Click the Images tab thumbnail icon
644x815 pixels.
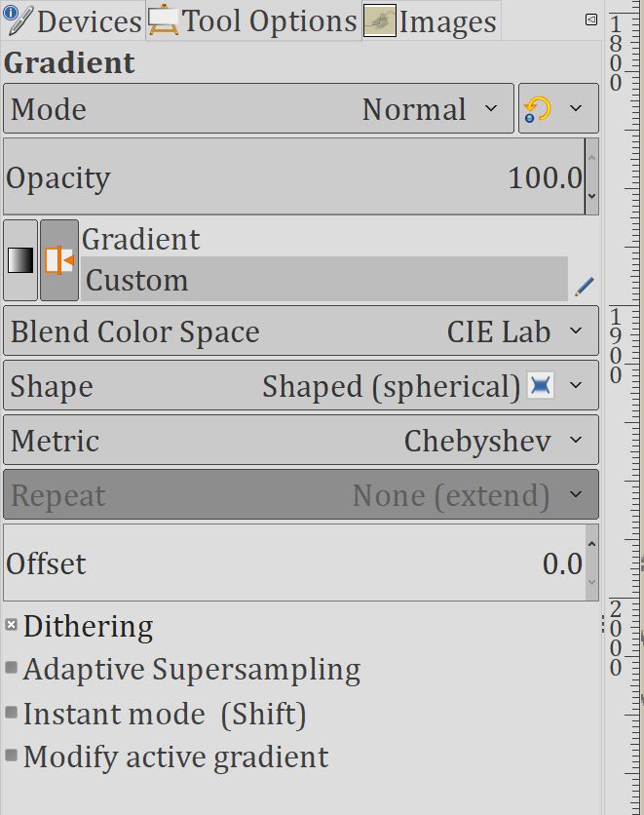click(379, 21)
